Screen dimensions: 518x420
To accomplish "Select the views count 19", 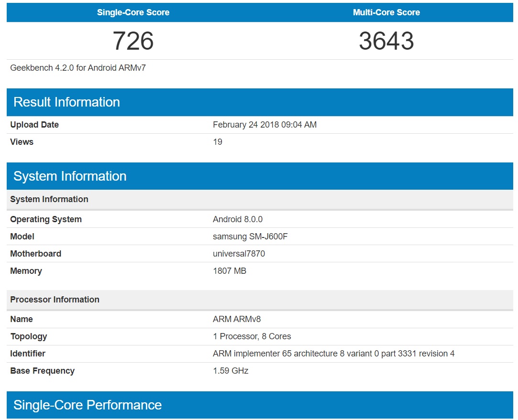I will (217, 142).
